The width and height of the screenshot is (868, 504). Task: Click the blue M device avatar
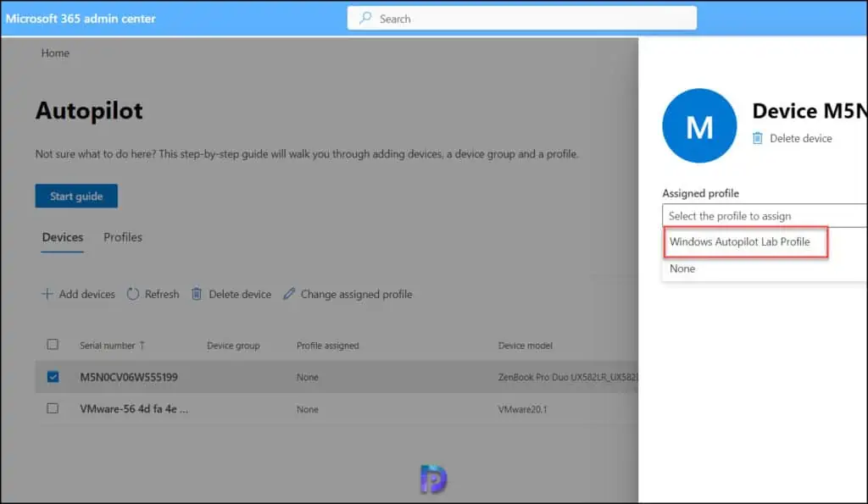699,125
